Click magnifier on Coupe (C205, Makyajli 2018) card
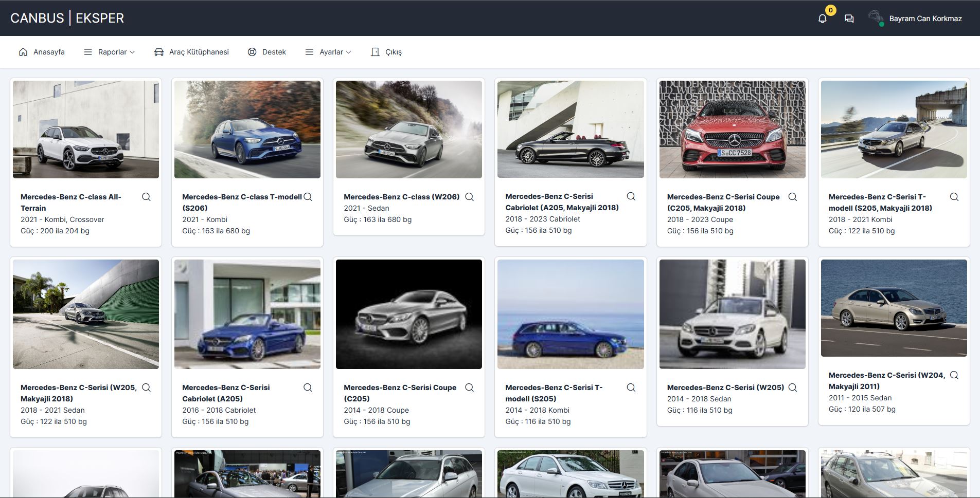This screenshot has height=498, width=980. pos(792,197)
